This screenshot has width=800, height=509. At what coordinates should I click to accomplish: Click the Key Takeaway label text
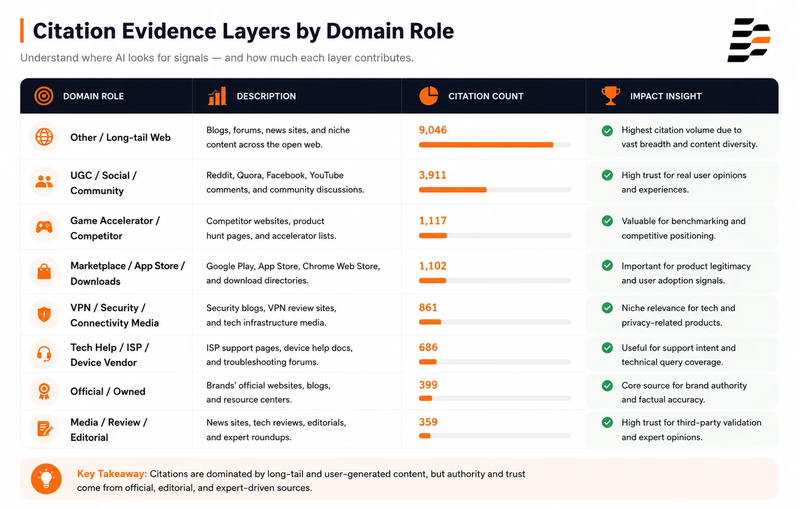[x=112, y=474]
